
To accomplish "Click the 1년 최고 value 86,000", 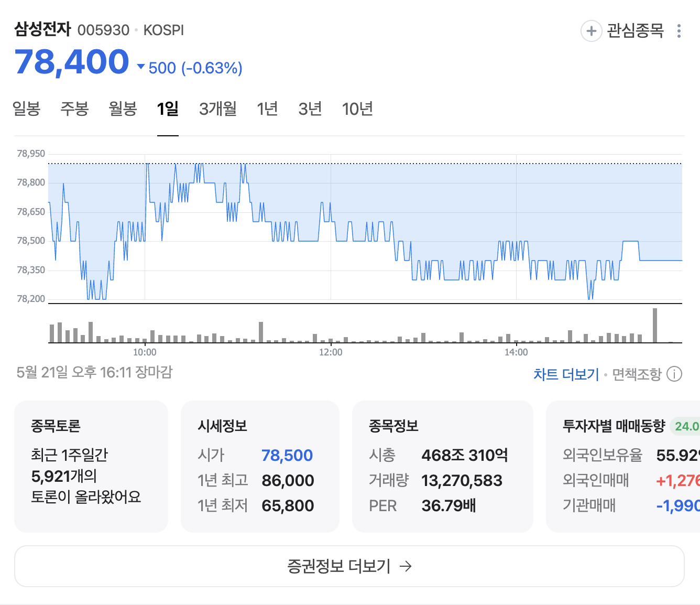I will tap(288, 481).
